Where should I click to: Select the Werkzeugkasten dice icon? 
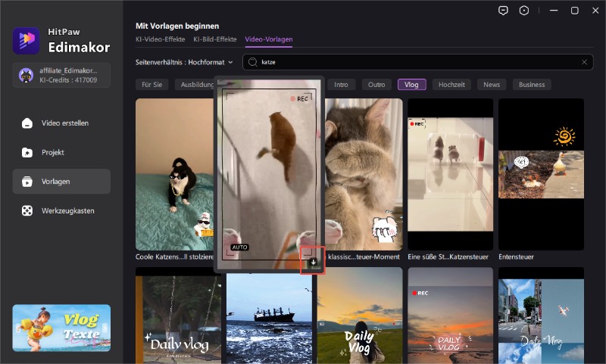coord(27,210)
